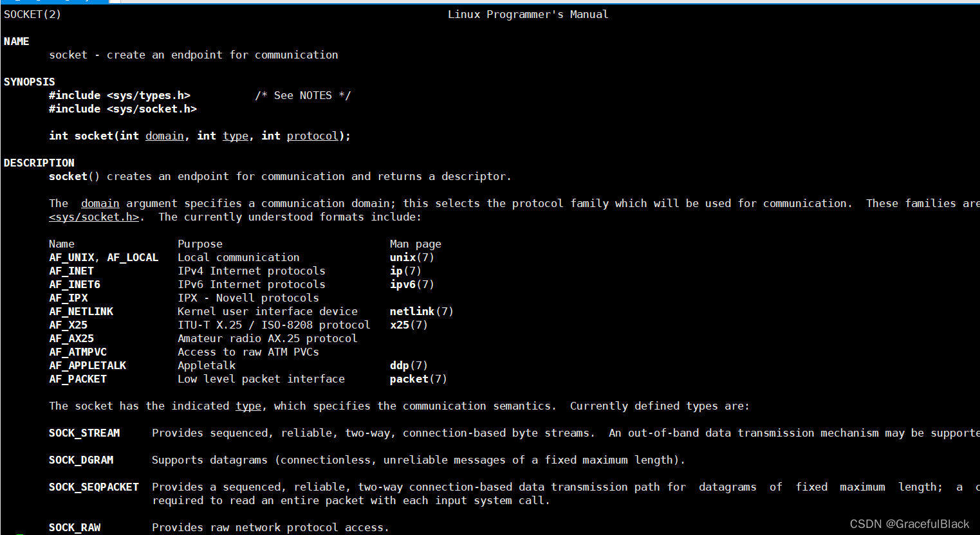980x535 pixels.
Task: Click the Appletalk purpose text
Action: 207,365
